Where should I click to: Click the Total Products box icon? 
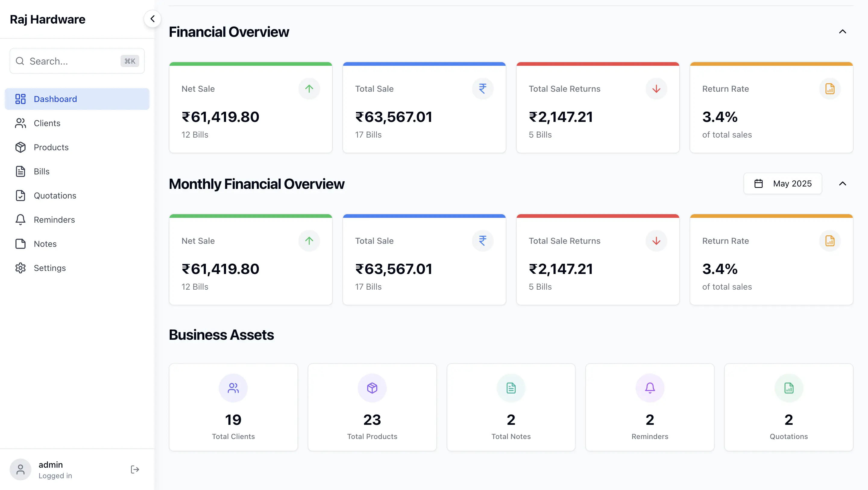pos(372,388)
